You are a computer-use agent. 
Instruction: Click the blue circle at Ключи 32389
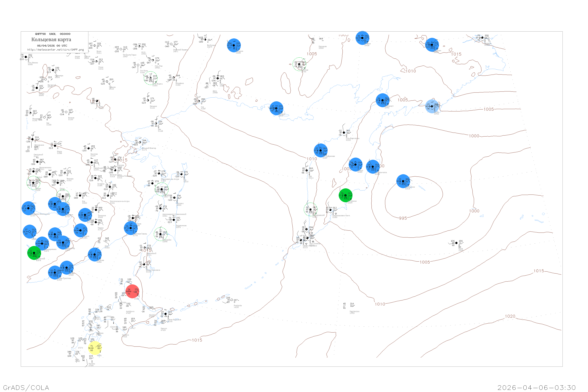[356, 164]
